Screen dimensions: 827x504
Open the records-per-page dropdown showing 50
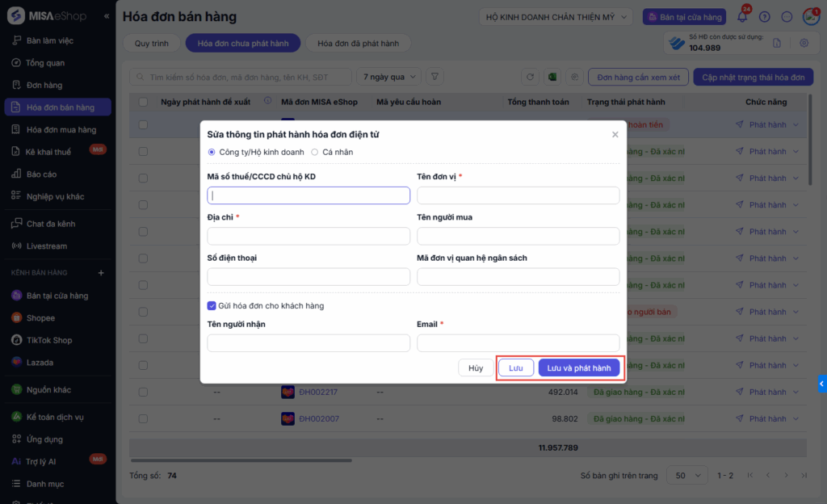click(x=690, y=476)
